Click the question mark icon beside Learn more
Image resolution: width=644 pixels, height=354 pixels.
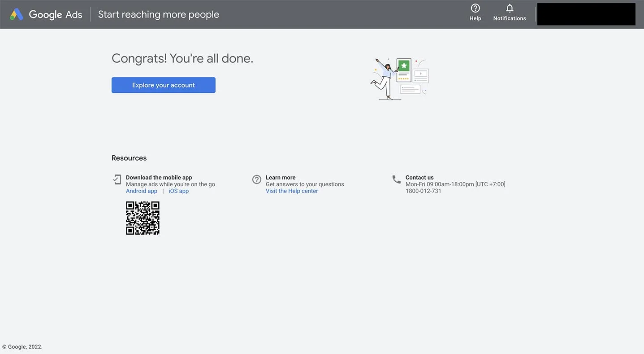coord(256,179)
